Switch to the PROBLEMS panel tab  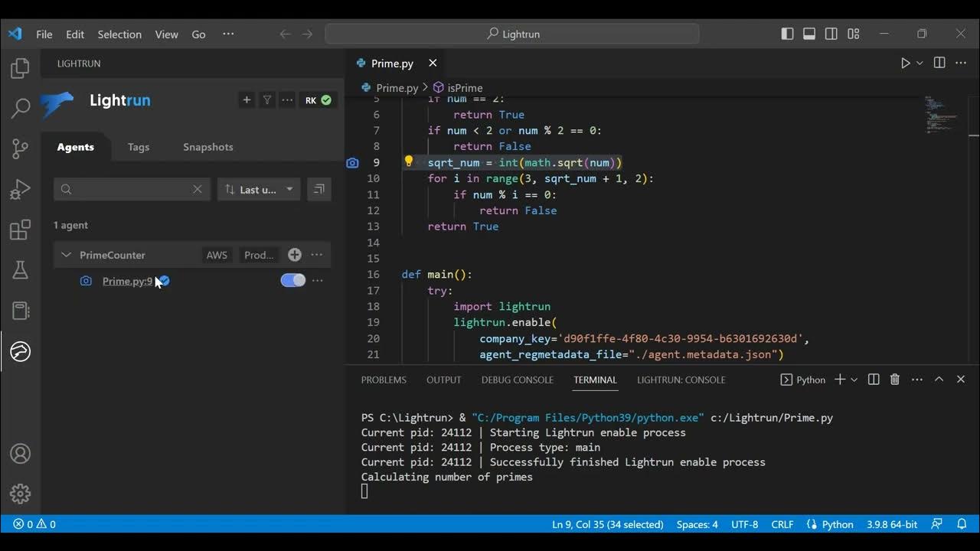[384, 380]
